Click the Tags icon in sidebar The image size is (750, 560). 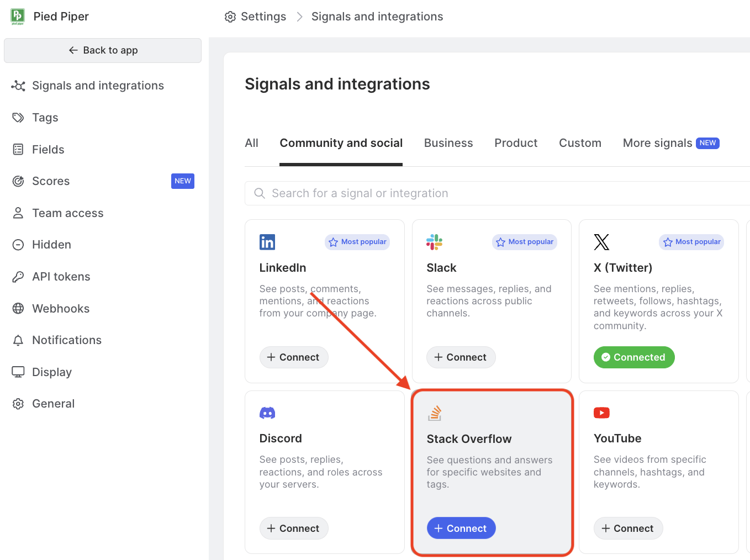pos(18,118)
